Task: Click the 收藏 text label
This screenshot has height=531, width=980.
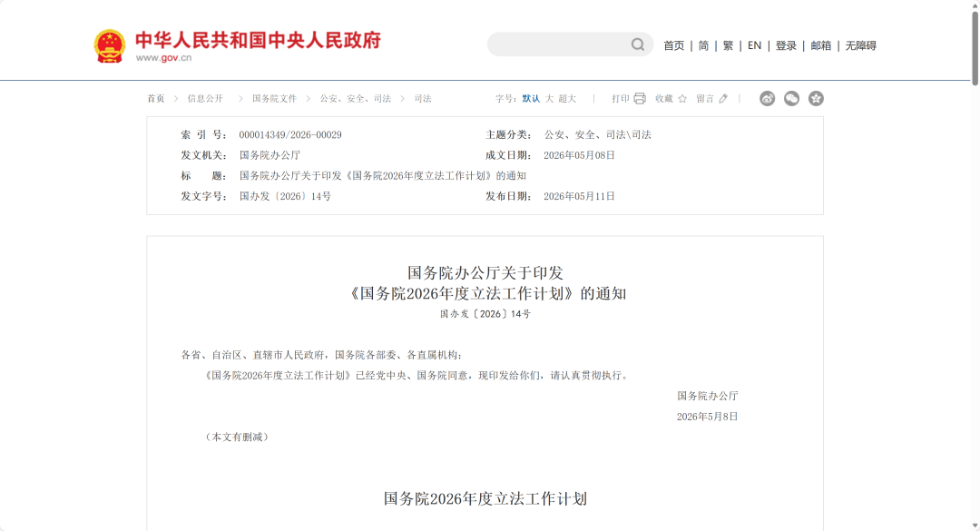Action: coord(664,99)
